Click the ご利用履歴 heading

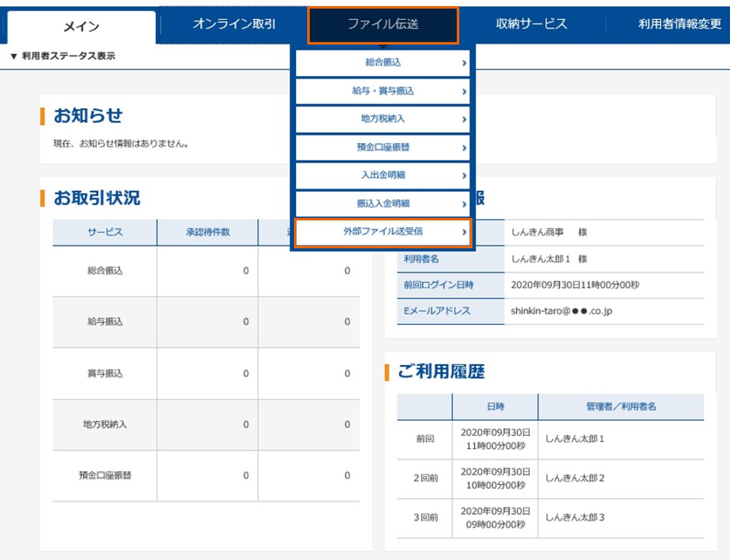tap(441, 371)
